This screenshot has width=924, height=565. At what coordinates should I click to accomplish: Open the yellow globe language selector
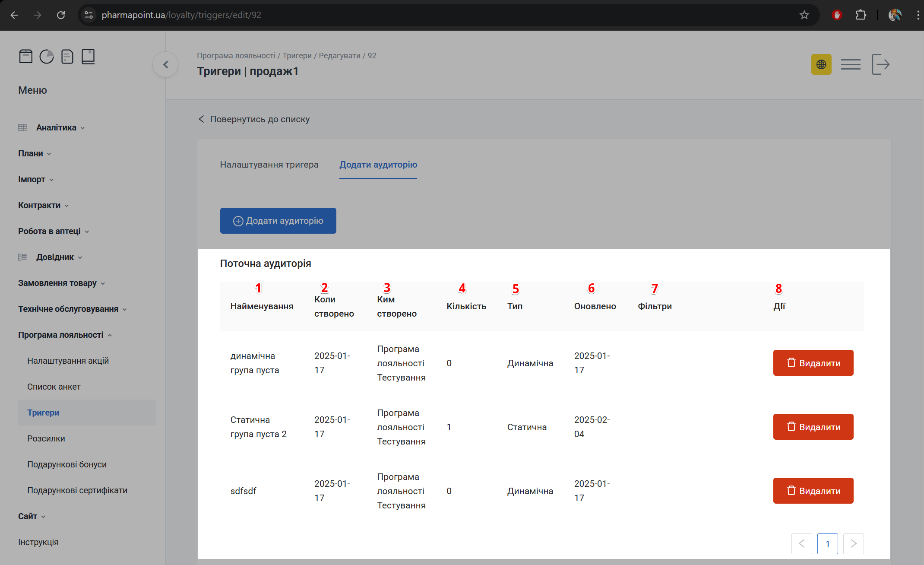click(x=821, y=64)
